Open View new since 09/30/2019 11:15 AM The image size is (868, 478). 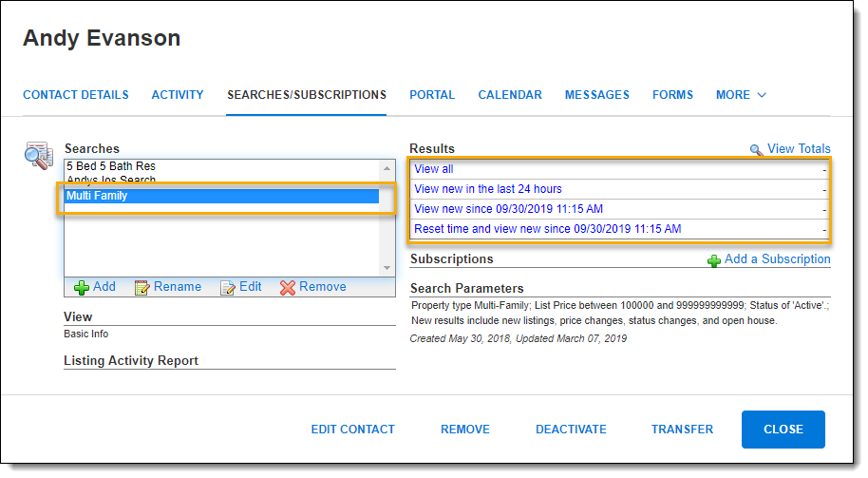509,209
